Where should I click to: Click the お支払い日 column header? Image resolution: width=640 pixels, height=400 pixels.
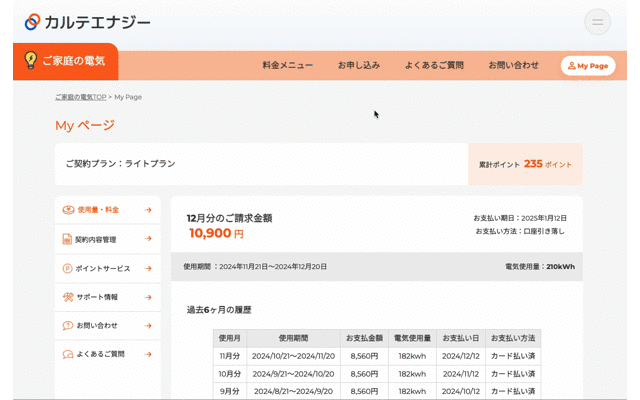[x=461, y=338]
